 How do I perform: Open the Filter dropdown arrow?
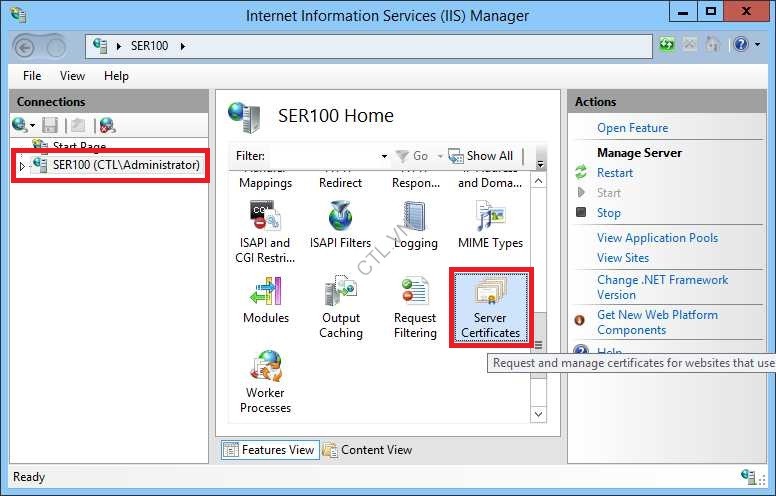pyautogui.click(x=384, y=156)
